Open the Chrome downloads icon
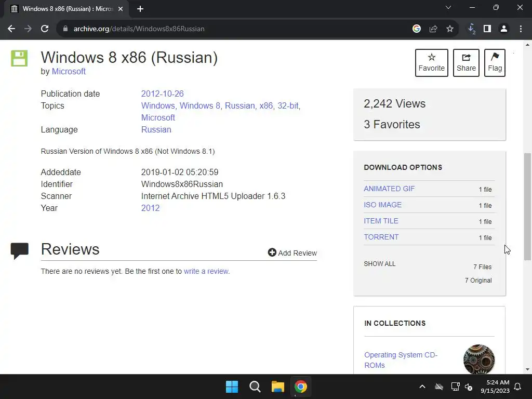This screenshot has height=399, width=532. (471, 29)
